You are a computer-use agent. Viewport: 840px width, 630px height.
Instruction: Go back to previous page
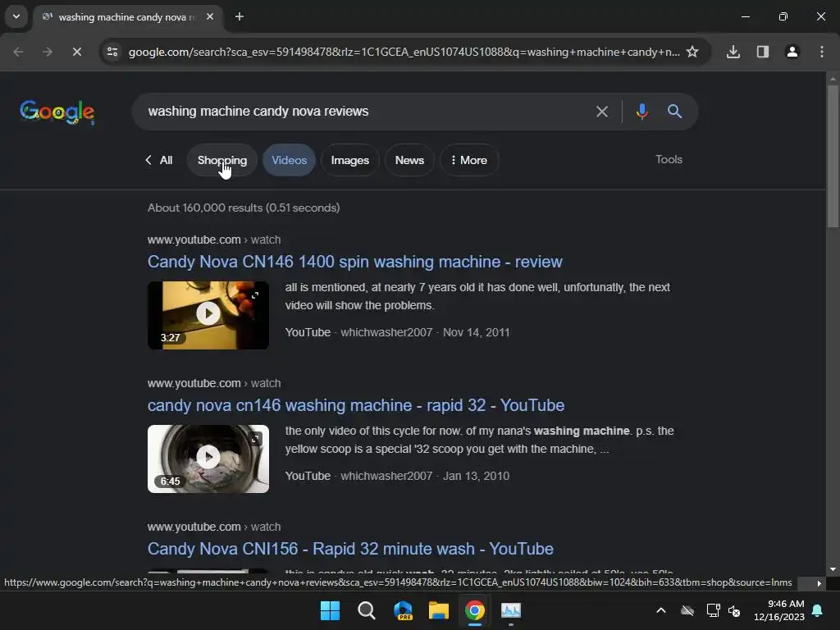[18, 52]
